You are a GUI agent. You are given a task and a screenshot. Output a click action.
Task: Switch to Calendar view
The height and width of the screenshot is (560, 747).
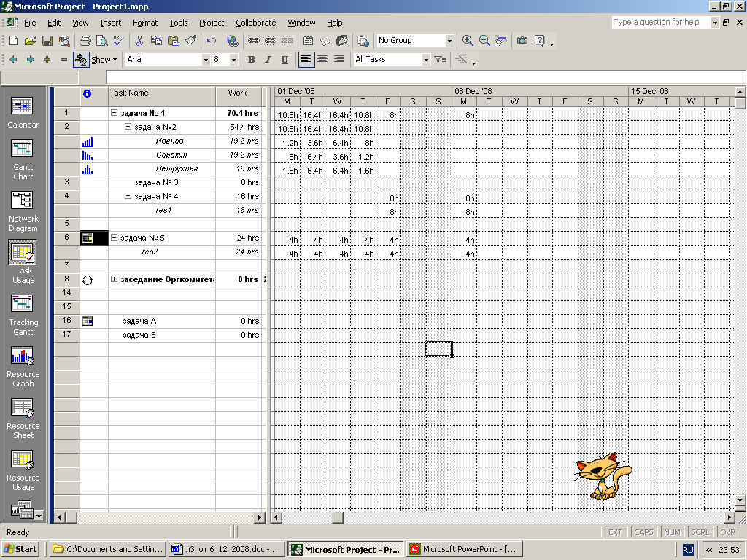click(23, 112)
